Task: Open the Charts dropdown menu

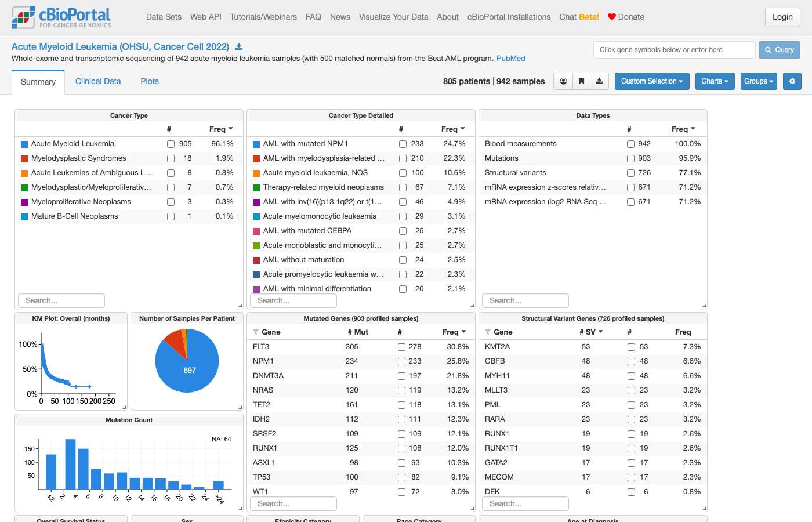Action: pos(715,81)
